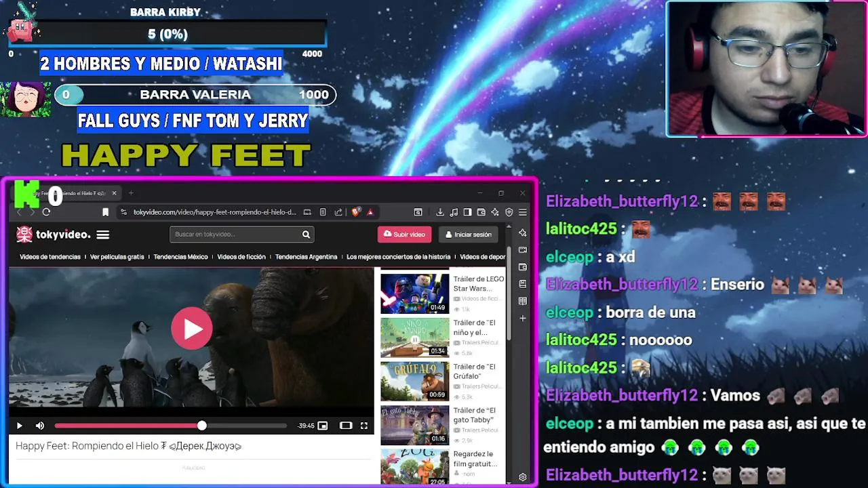Open the Regardez le film gratuit video thumbnail

(414, 467)
